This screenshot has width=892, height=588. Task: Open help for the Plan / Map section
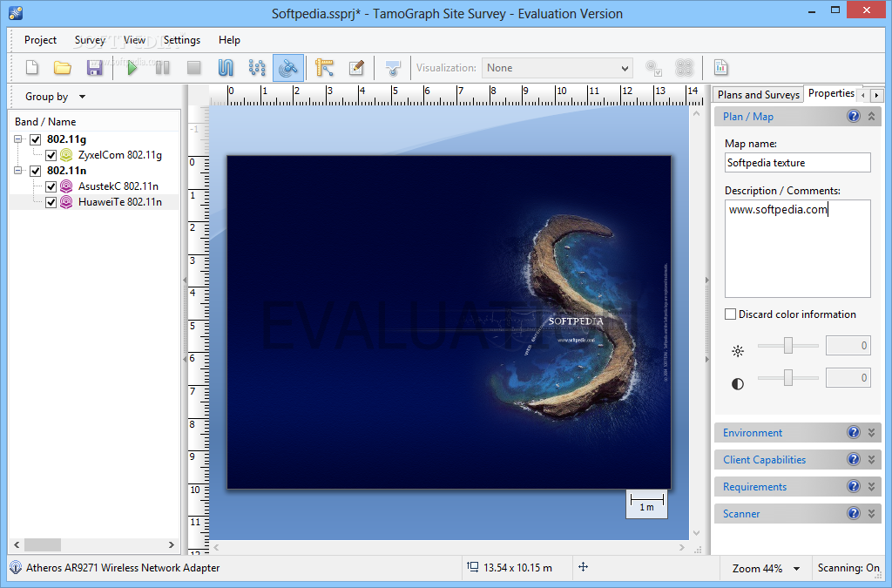pyautogui.click(x=854, y=116)
